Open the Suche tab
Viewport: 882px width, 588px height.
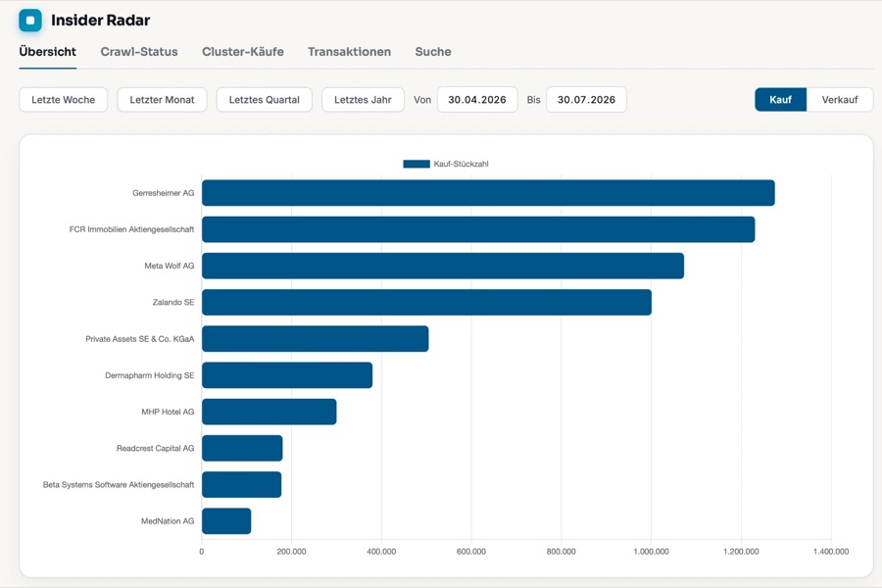(433, 52)
